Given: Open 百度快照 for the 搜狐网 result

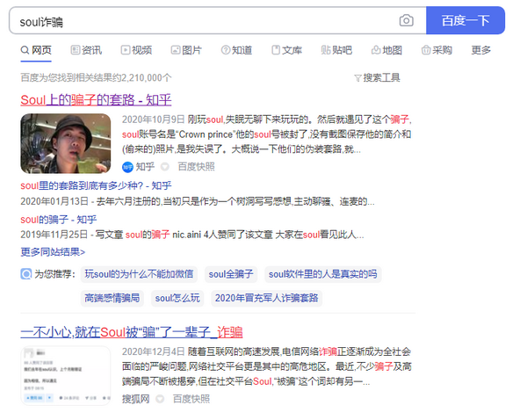Looking at the screenshot, I should [x=191, y=399].
